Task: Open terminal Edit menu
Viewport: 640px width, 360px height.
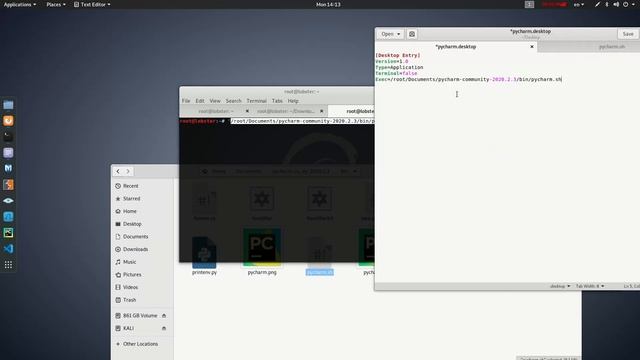Action: point(200,101)
